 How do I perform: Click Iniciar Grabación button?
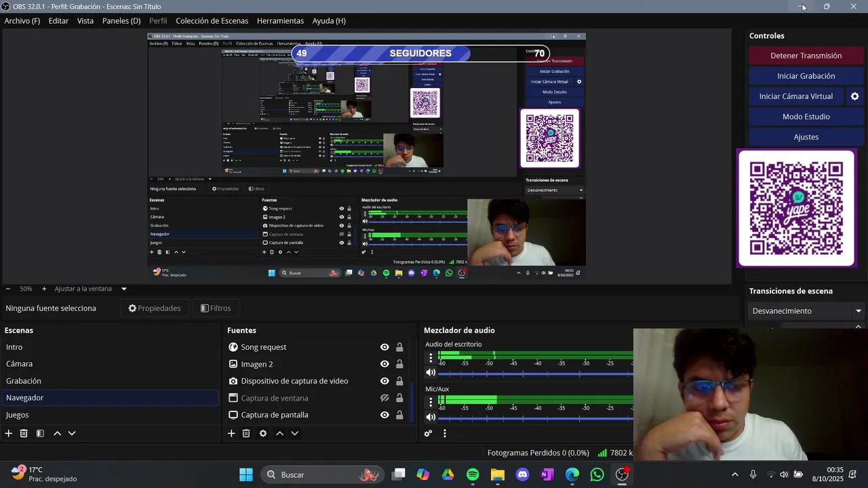(x=806, y=76)
